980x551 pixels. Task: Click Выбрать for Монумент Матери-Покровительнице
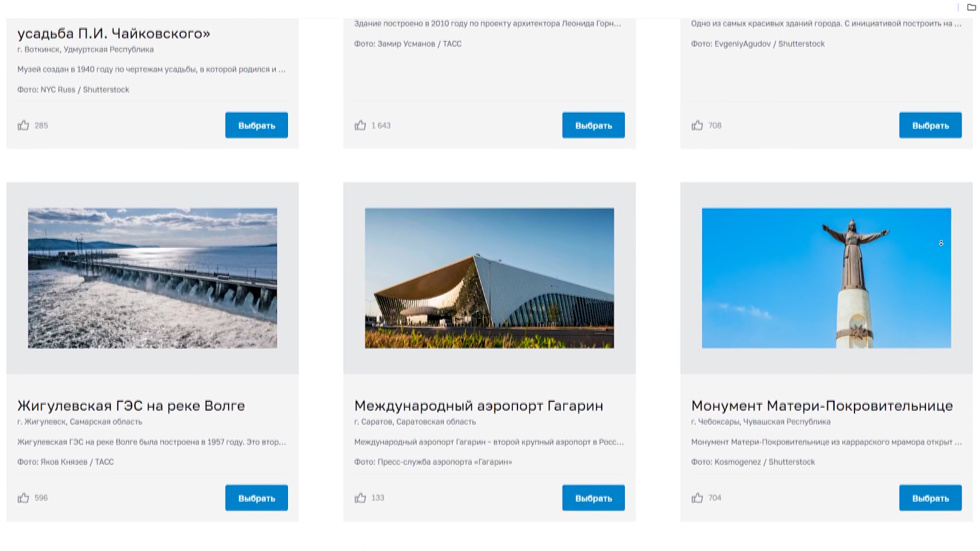[930, 498]
